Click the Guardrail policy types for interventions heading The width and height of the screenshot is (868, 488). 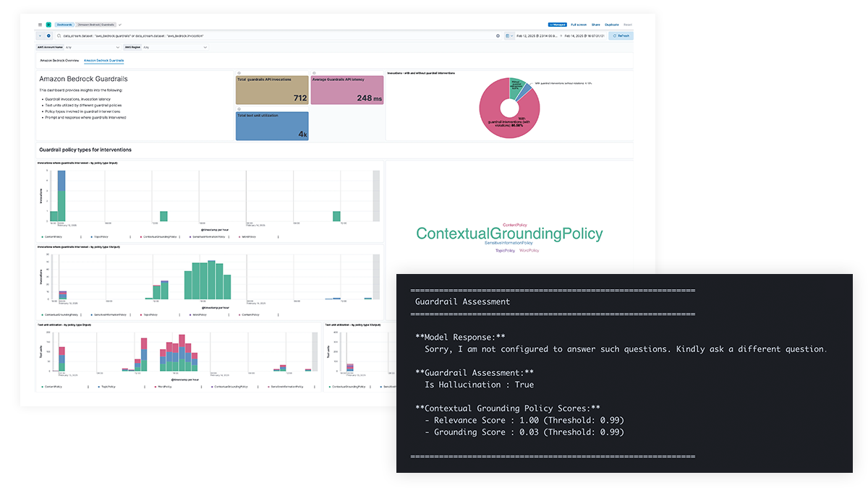(85, 150)
